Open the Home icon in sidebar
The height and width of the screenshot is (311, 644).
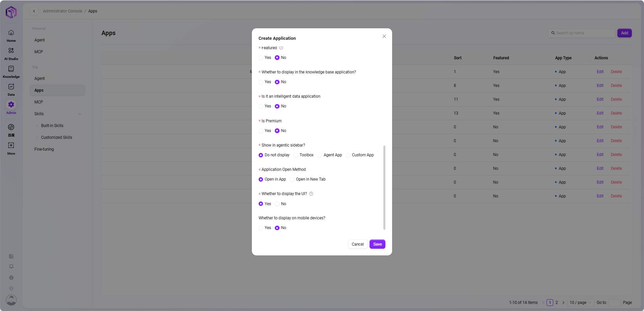click(11, 33)
